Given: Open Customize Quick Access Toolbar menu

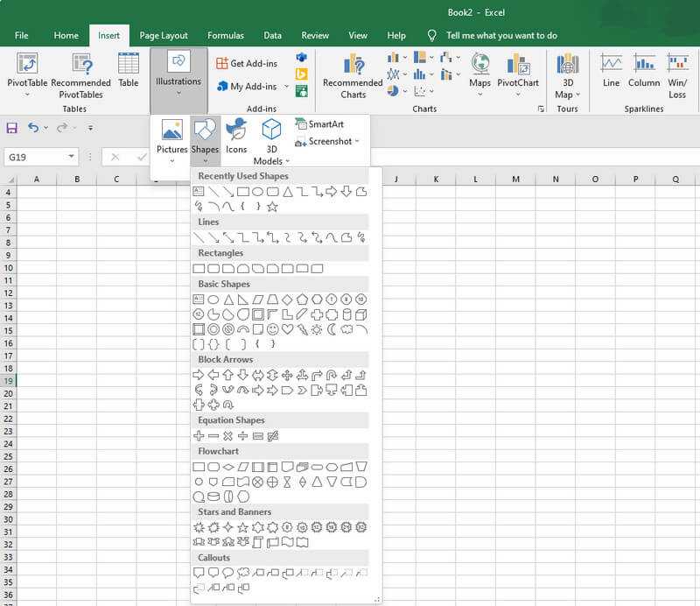Looking at the screenshot, I should [x=90, y=128].
